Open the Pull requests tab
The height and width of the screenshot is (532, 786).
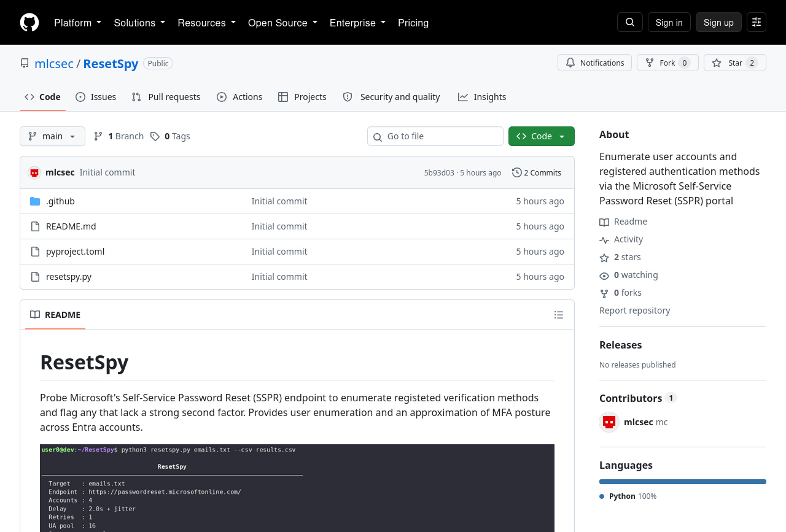pyautogui.click(x=166, y=97)
